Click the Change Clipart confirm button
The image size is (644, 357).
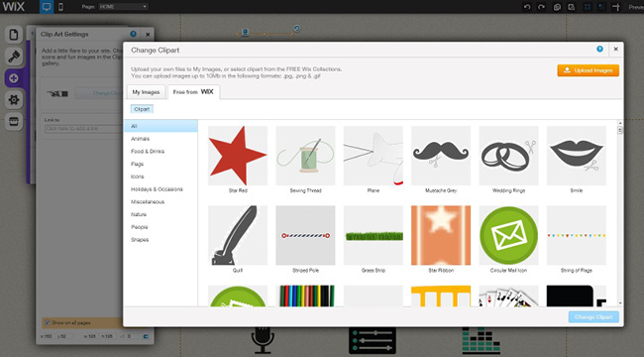pyautogui.click(x=593, y=317)
